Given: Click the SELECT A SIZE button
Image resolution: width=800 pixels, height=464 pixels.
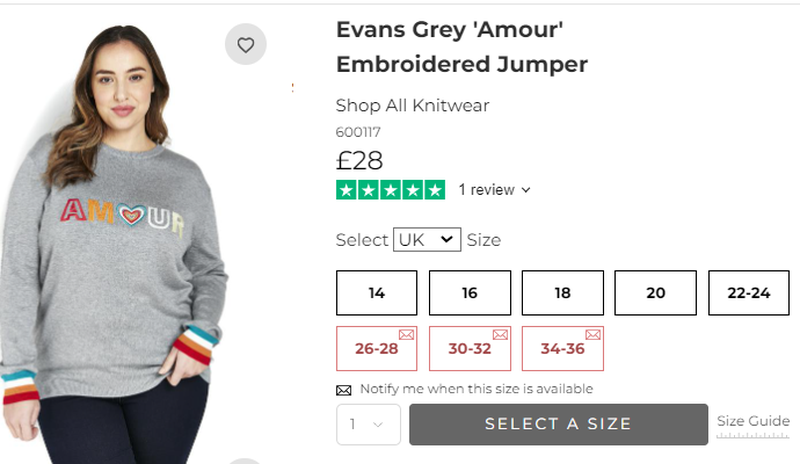Looking at the screenshot, I should coord(558,424).
